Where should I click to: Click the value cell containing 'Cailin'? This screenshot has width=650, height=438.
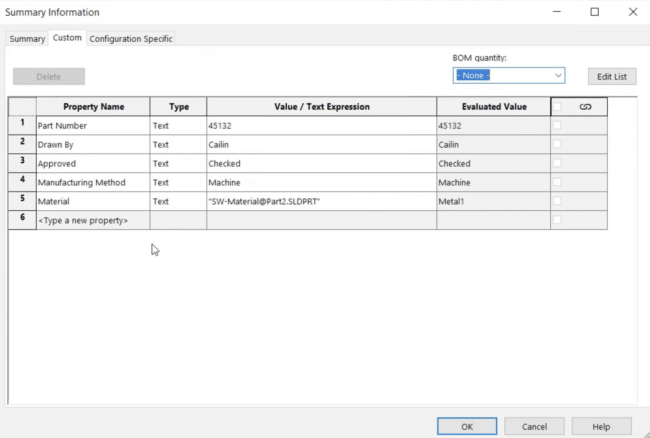(322, 145)
